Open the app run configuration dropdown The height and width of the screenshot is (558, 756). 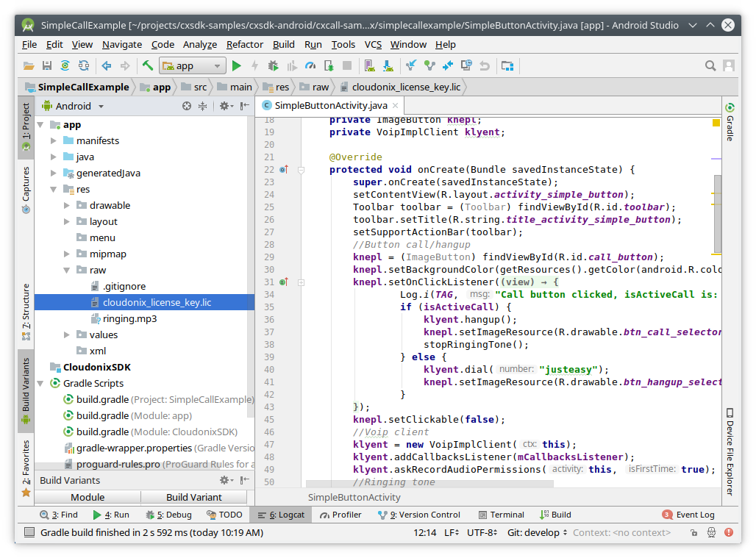[192, 65]
